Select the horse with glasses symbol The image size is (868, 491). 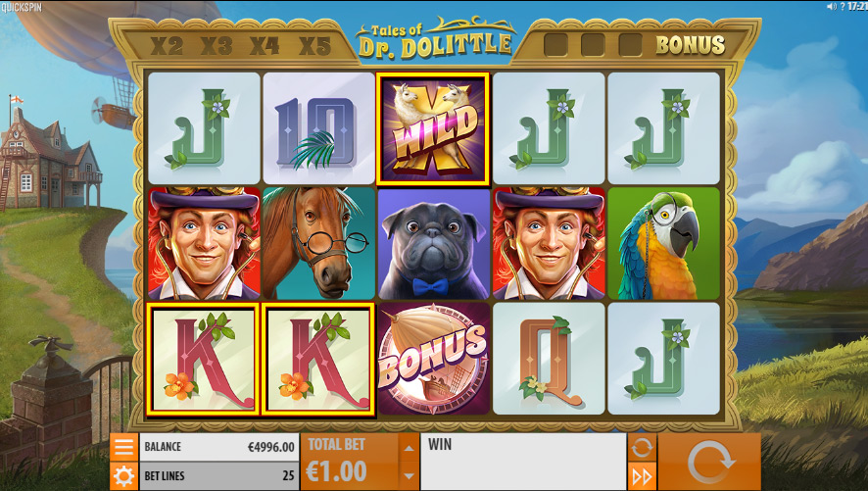coord(318,244)
